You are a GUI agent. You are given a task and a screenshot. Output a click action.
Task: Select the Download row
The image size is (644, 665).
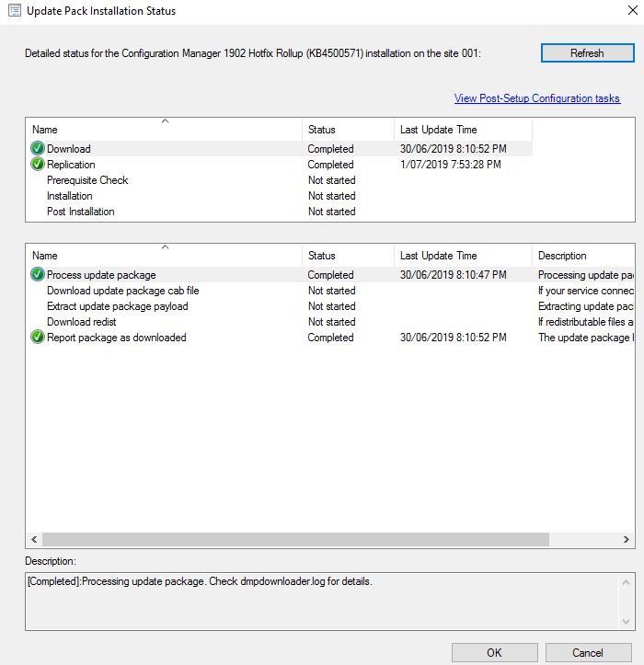coord(281,148)
